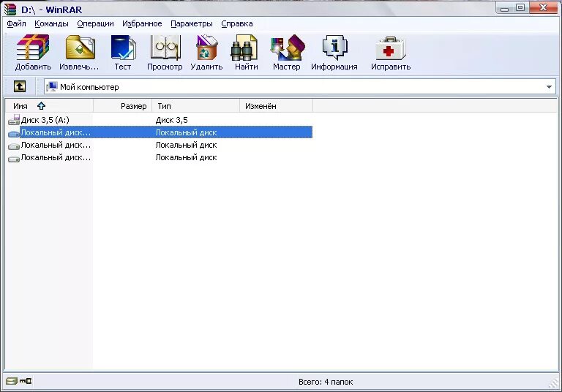Select the highlighted Локальный диск entry

point(160,132)
